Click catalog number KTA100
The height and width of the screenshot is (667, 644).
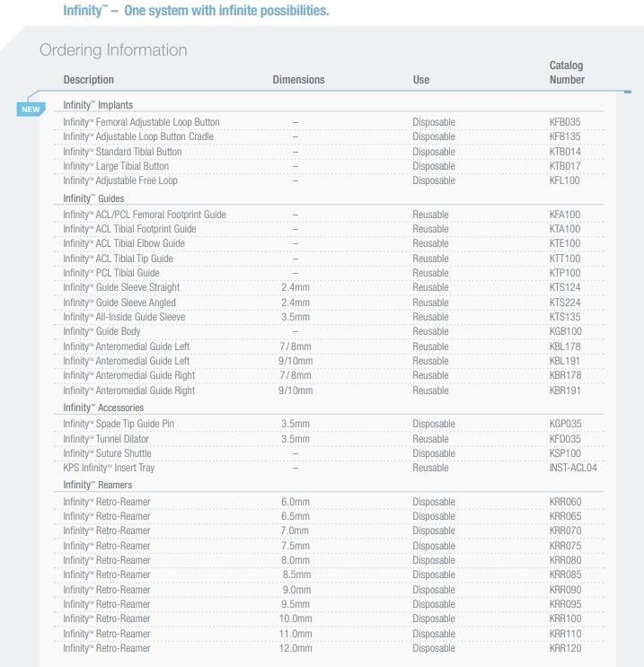click(x=565, y=229)
